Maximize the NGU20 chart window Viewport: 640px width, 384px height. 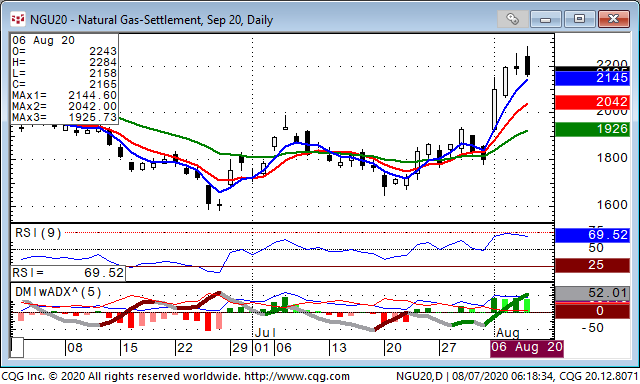(x=579, y=19)
